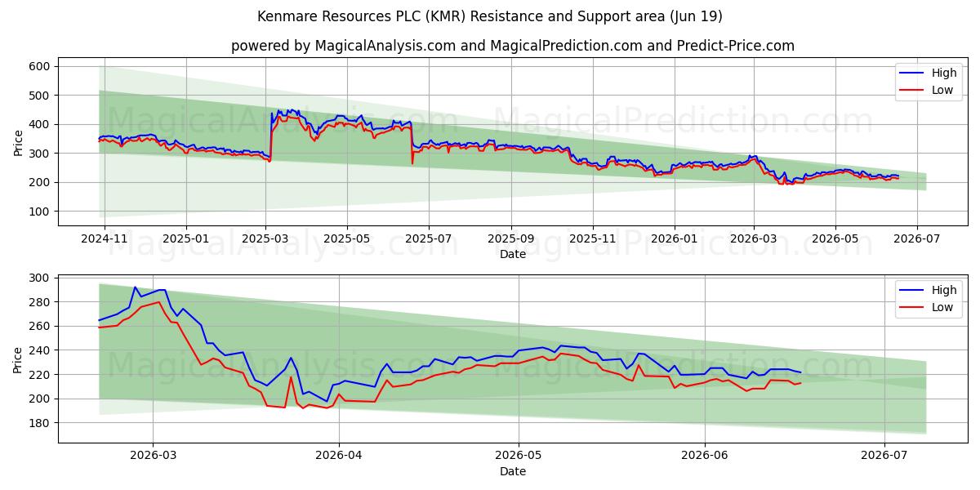
Task: Click the '2025-07' x-axis label in top chart
Action: [429, 238]
